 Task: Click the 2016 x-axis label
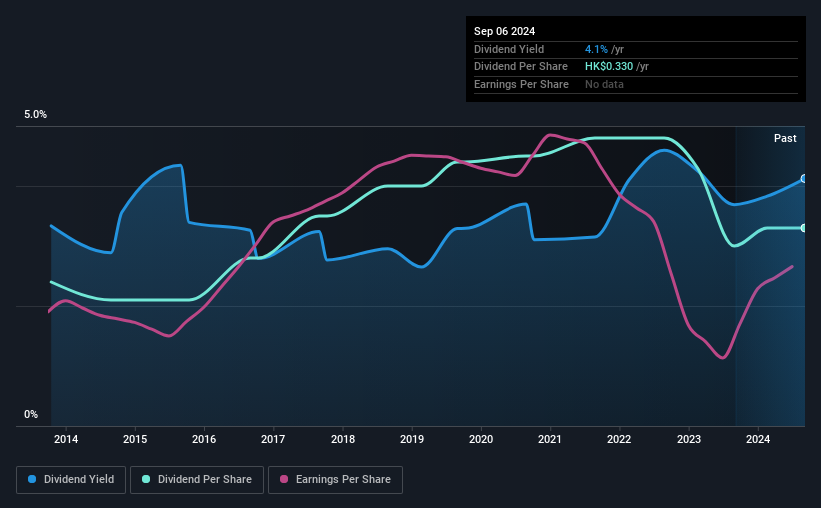pyautogui.click(x=204, y=439)
